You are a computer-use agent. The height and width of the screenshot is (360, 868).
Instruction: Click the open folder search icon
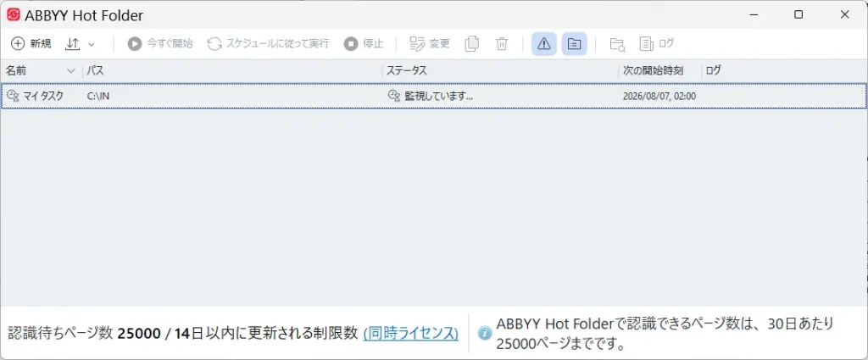click(x=617, y=44)
